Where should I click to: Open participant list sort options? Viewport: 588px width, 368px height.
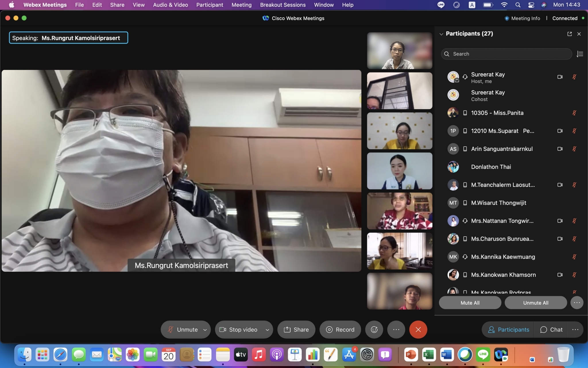tap(580, 54)
